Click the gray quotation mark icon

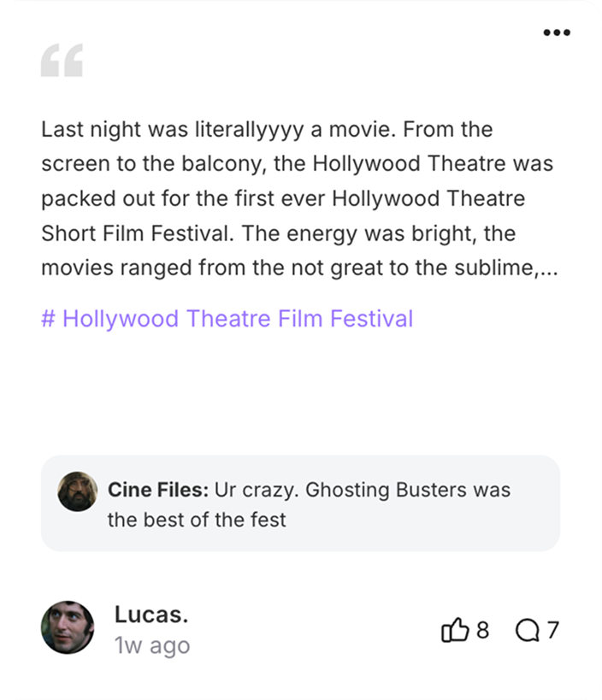62,61
